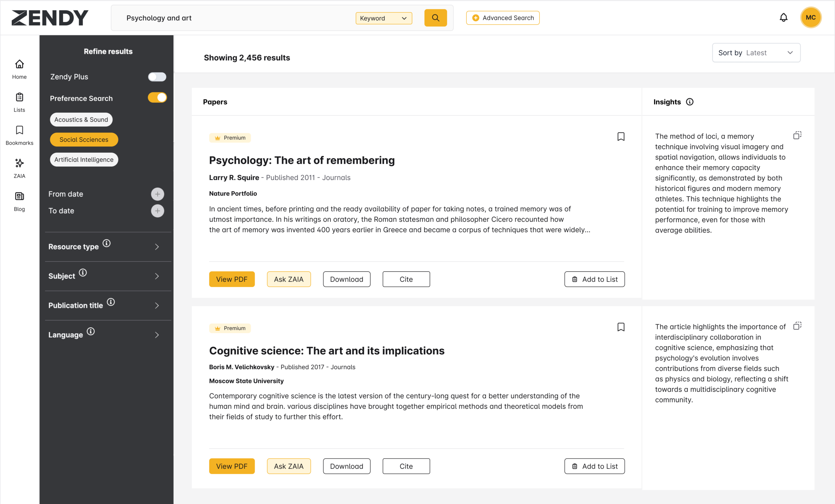View PDF of the cognitive science article
This screenshot has height=504, width=835.
click(232, 466)
